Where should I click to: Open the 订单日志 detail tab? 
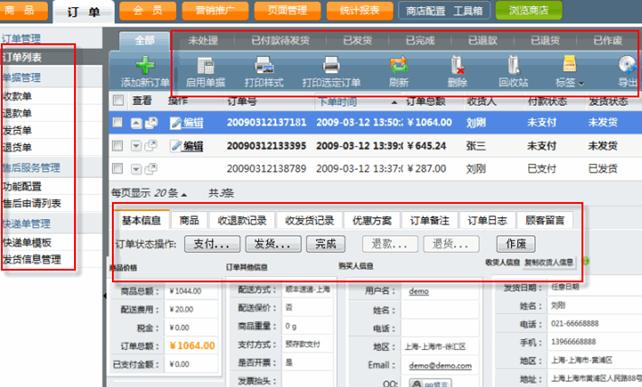click(x=488, y=220)
